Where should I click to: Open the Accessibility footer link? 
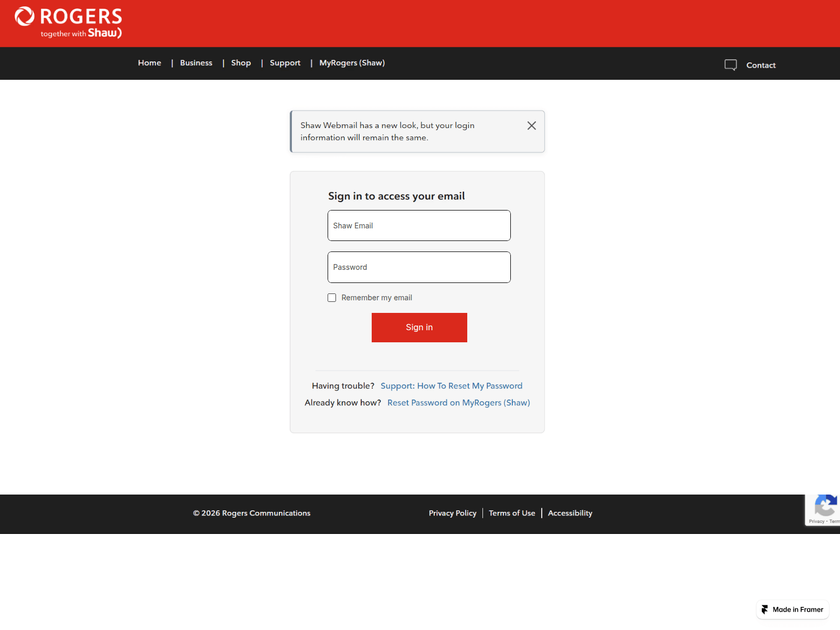point(570,513)
